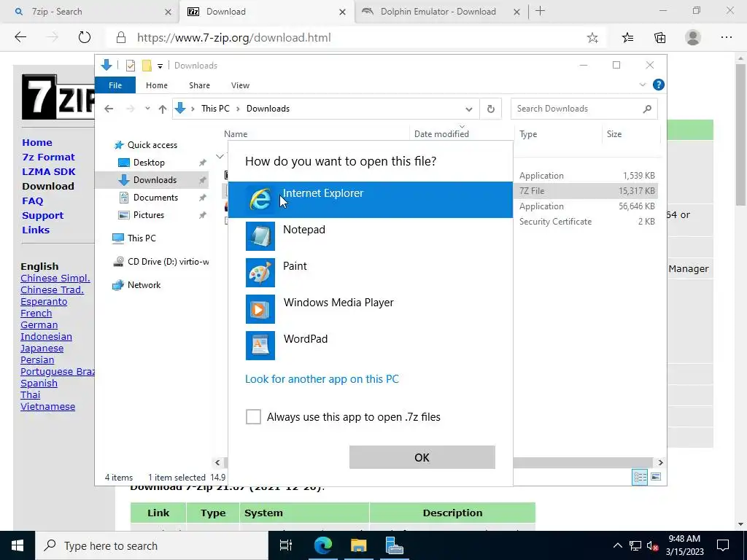Open the Windows Start menu
This screenshot has height=560, width=747.
(x=18, y=545)
